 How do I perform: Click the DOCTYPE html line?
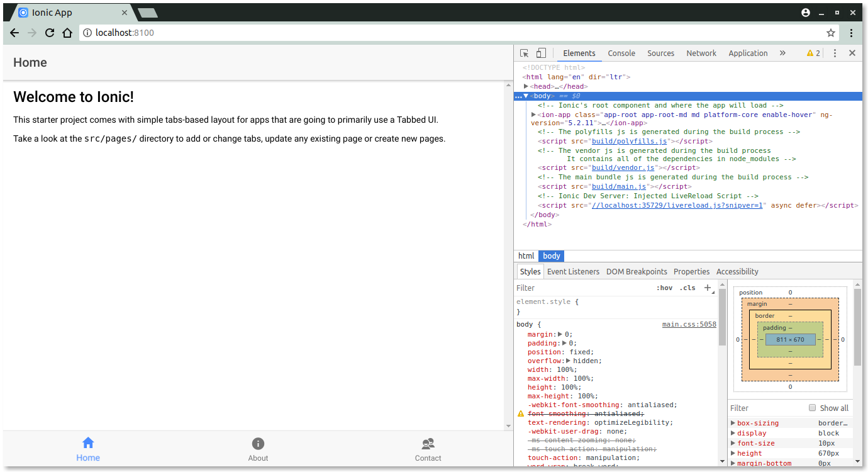tap(554, 67)
